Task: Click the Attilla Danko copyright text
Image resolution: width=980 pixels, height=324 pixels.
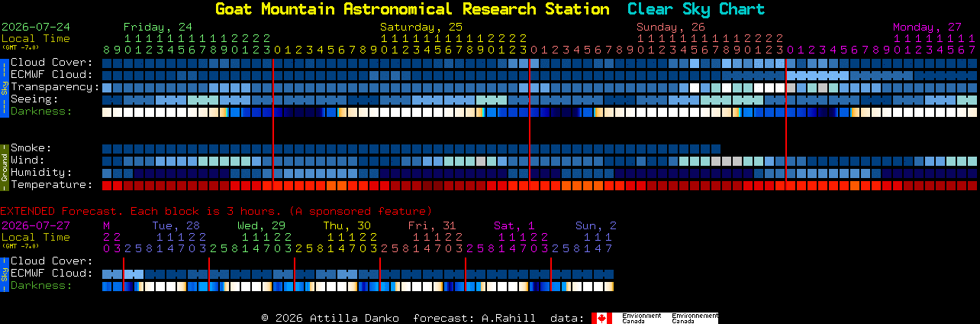Action: click(330, 318)
